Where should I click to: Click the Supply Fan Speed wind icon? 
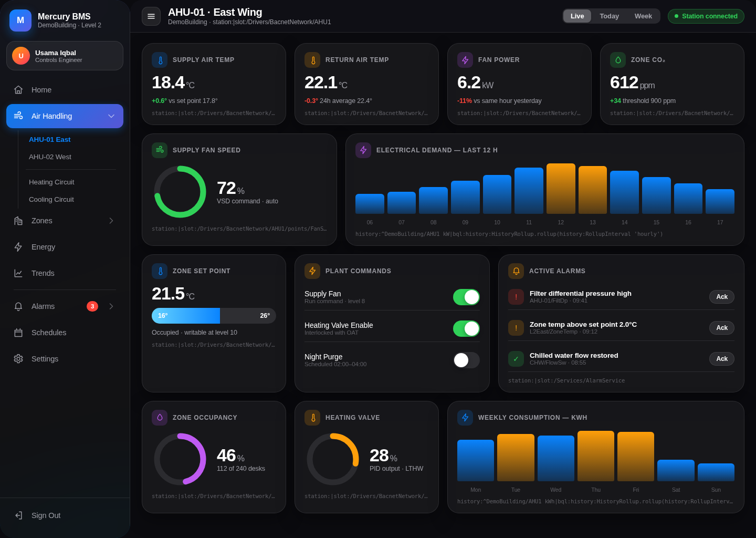pos(160,150)
